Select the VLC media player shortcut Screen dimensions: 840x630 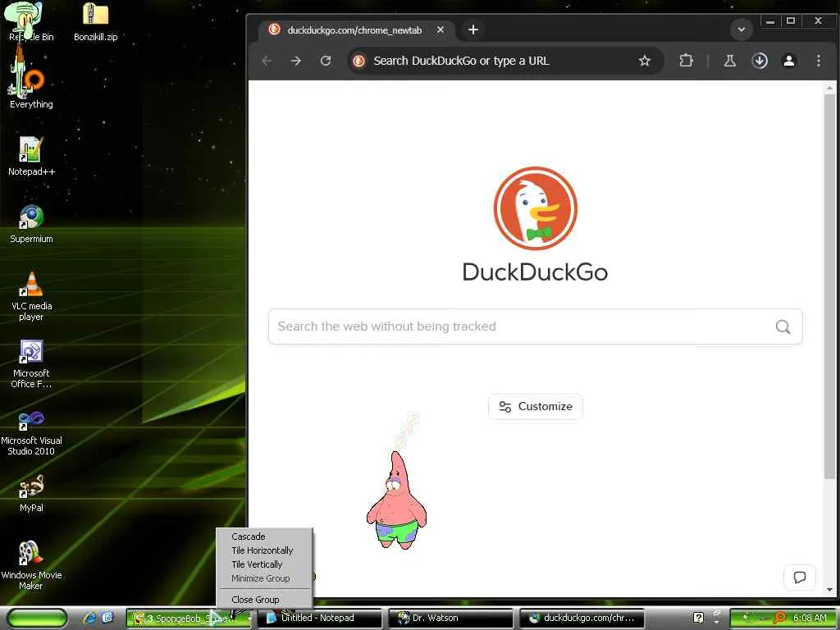point(31,296)
